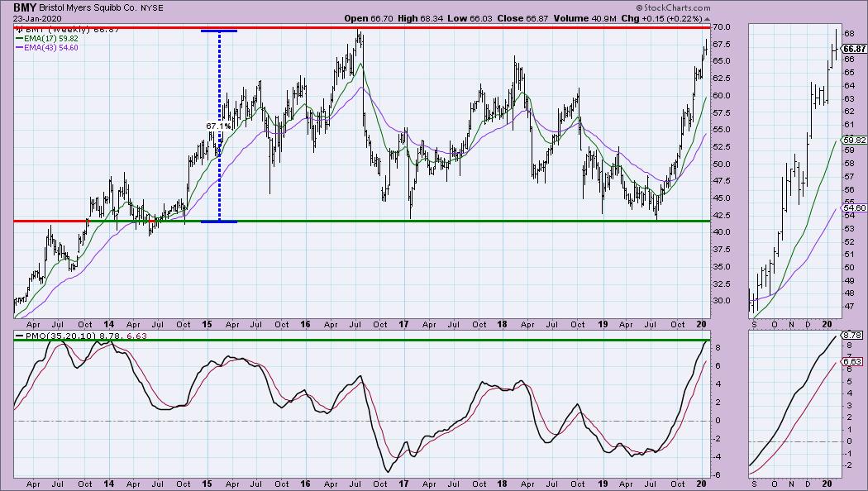This screenshot has height=491, width=868.
Task: Click the boxed 59.82 EMA tag in the zoom panel
Action: tap(853, 140)
